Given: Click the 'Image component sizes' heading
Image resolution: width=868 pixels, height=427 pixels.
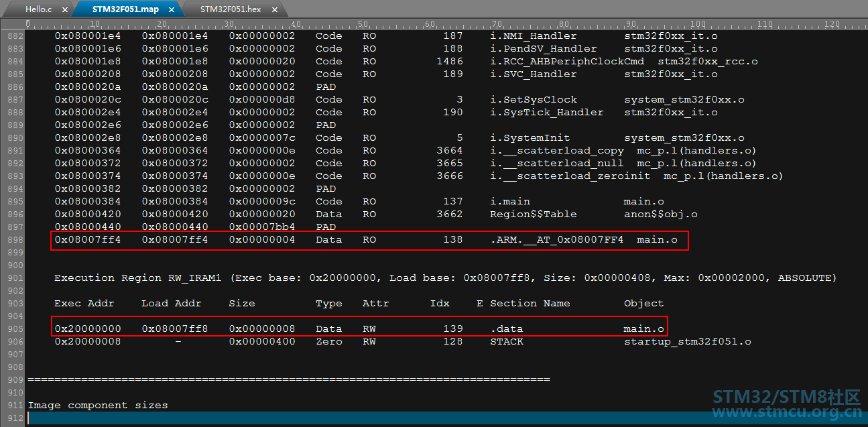Looking at the screenshot, I should coord(98,406).
